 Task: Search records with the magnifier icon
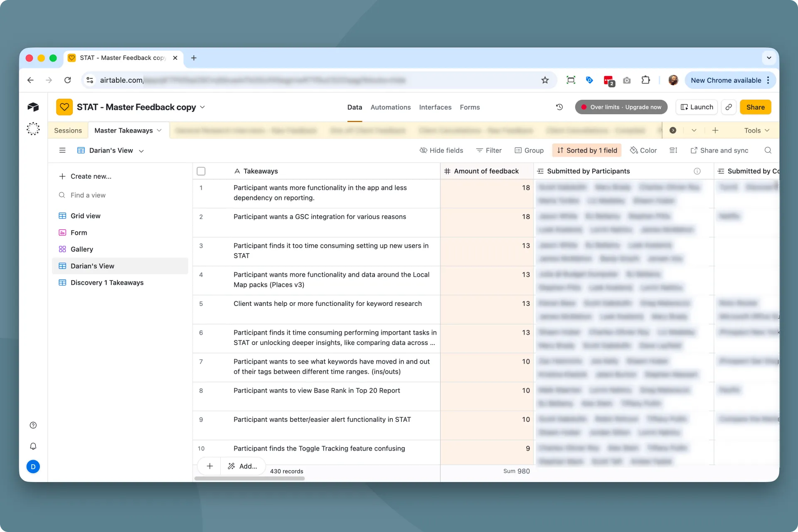768,150
